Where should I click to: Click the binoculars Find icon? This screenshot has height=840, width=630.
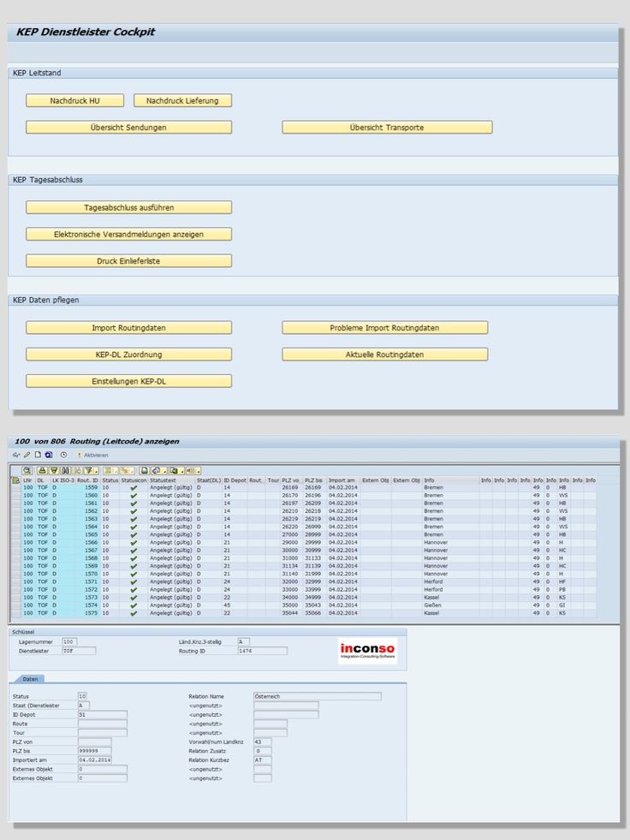(65, 470)
